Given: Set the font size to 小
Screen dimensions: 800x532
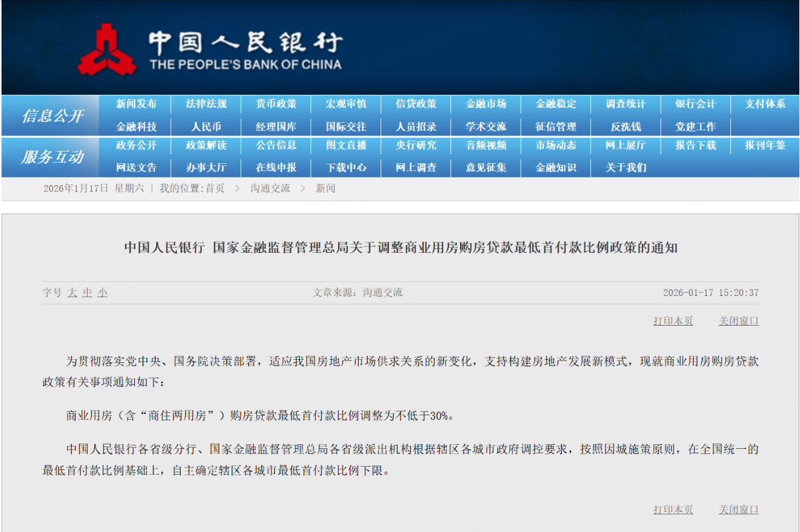Looking at the screenshot, I should pyautogui.click(x=103, y=293).
